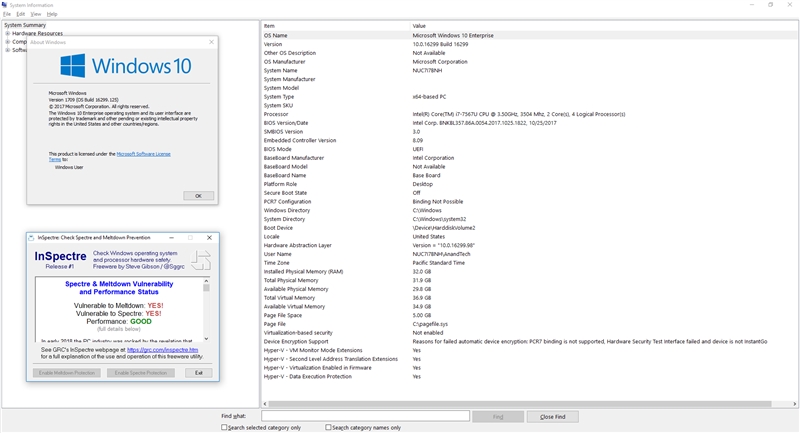Close the InSpectre window
Screen dimensions: 800x433
(x=209, y=238)
